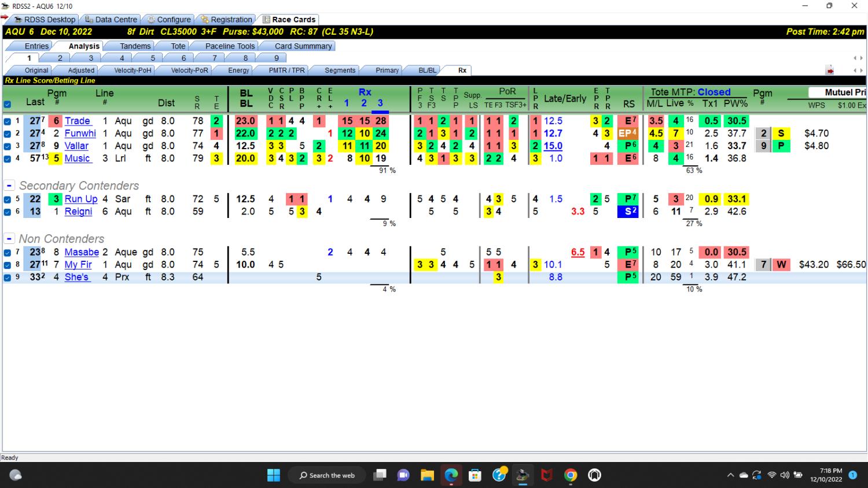Click the battery tray icon
868x488 pixels.
click(x=798, y=475)
